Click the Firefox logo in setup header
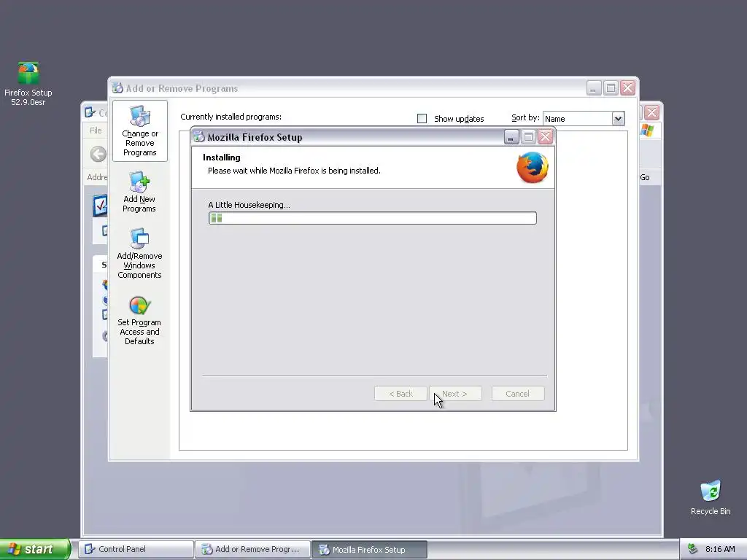747x560 pixels. point(532,167)
